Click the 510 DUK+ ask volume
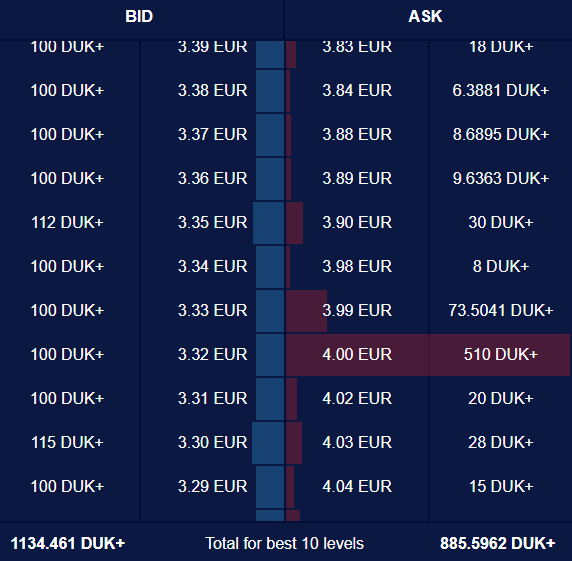 [501, 355]
